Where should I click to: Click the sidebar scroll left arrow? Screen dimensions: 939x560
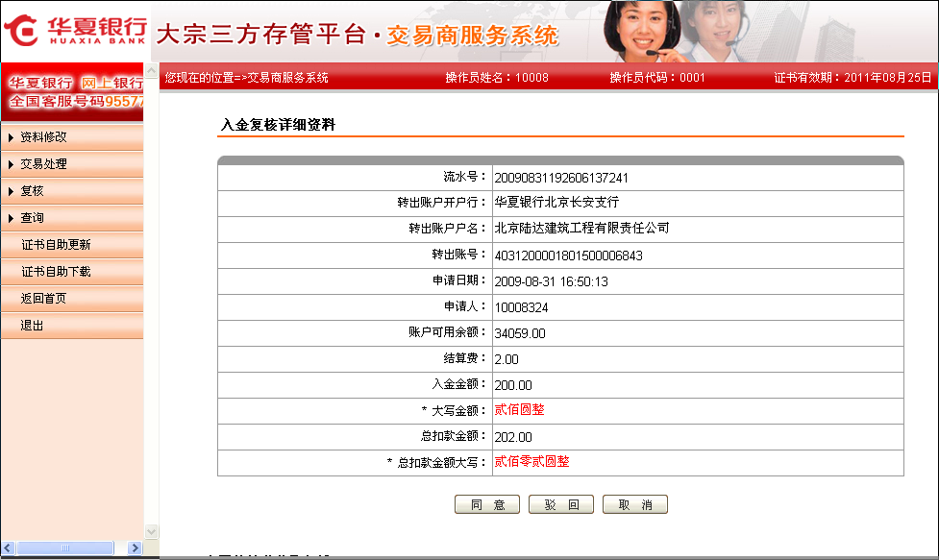(8, 548)
